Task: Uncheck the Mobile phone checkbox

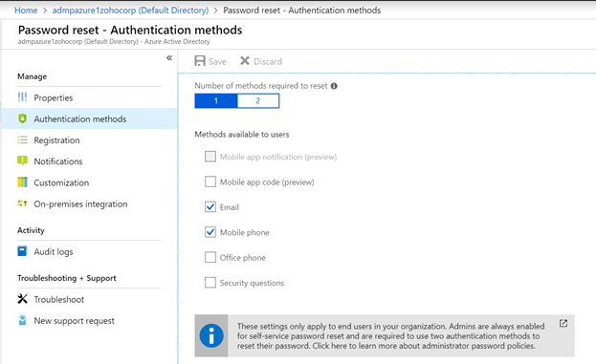Action: [x=210, y=232]
